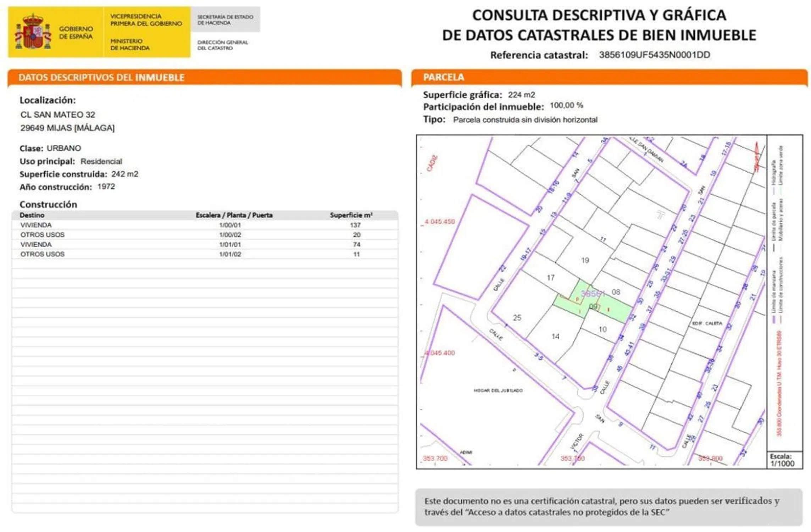This screenshot has width=811, height=532.
Task: Click the Destino column header
Action: click(32, 215)
